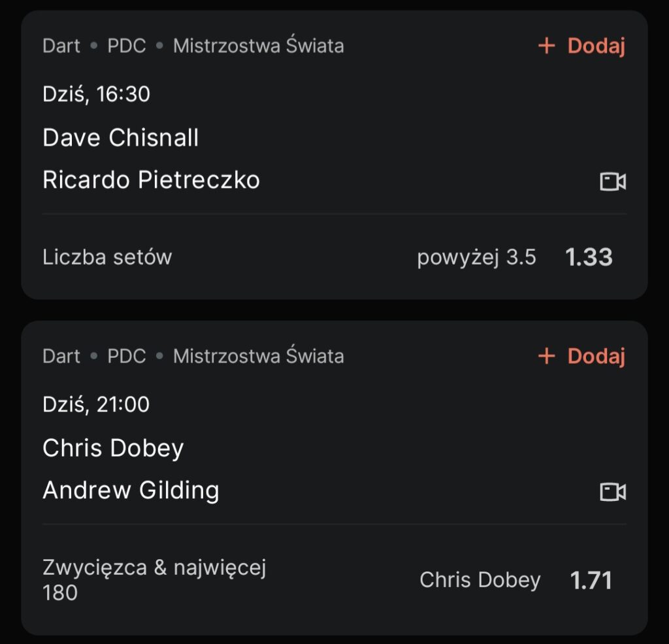Screen dimensions: 669x644
Task: Open the PDC link in the first card
Action: coord(126,46)
